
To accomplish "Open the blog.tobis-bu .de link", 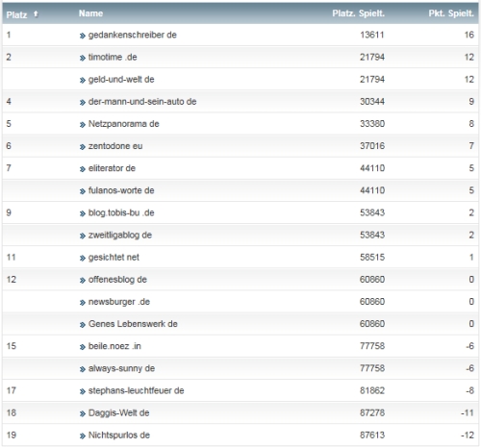I will pyautogui.click(x=121, y=212).
